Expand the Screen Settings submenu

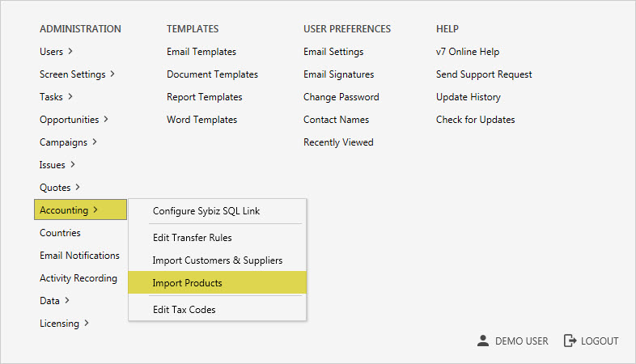point(77,74)
